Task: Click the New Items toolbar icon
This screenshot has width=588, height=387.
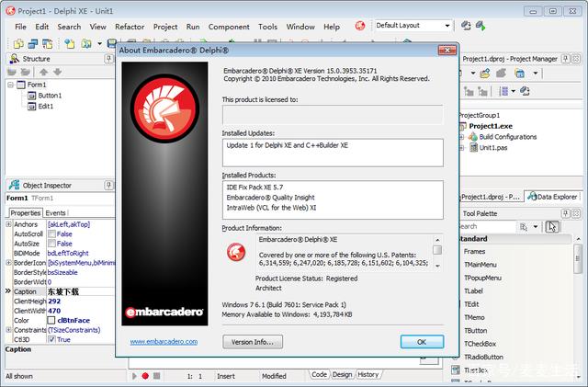Action: click(x=18, y=44)
